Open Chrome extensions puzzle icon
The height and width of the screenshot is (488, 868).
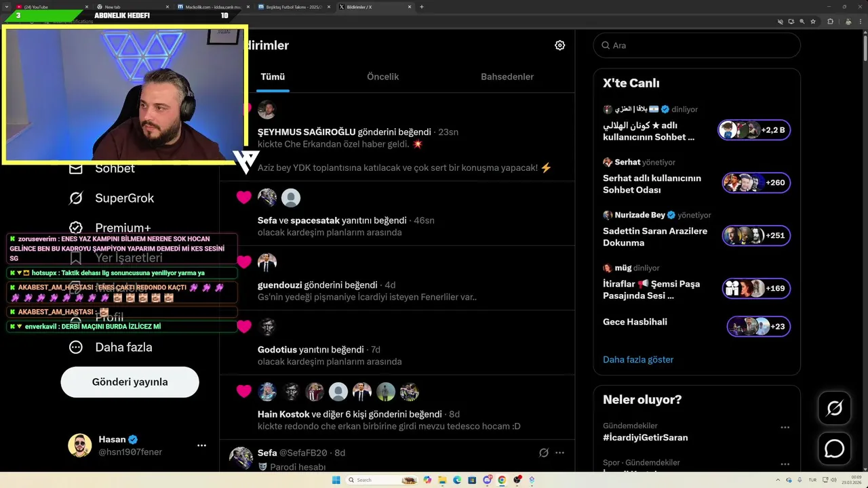[x=831, y=22]
